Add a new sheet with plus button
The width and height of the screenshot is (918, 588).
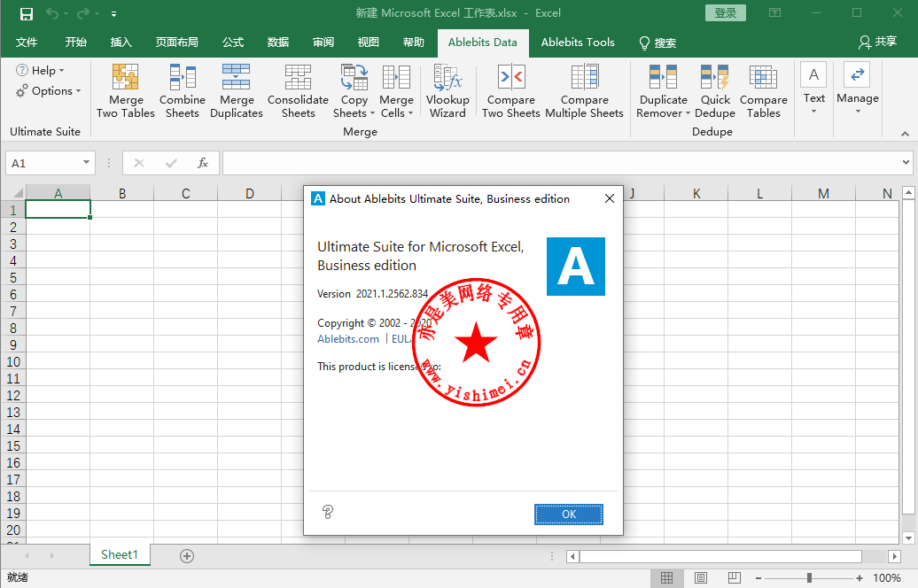187,556
